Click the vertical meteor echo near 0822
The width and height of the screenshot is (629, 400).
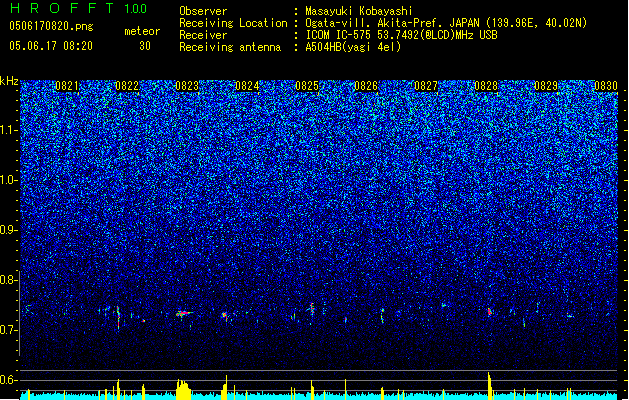[x=118, y=318]
